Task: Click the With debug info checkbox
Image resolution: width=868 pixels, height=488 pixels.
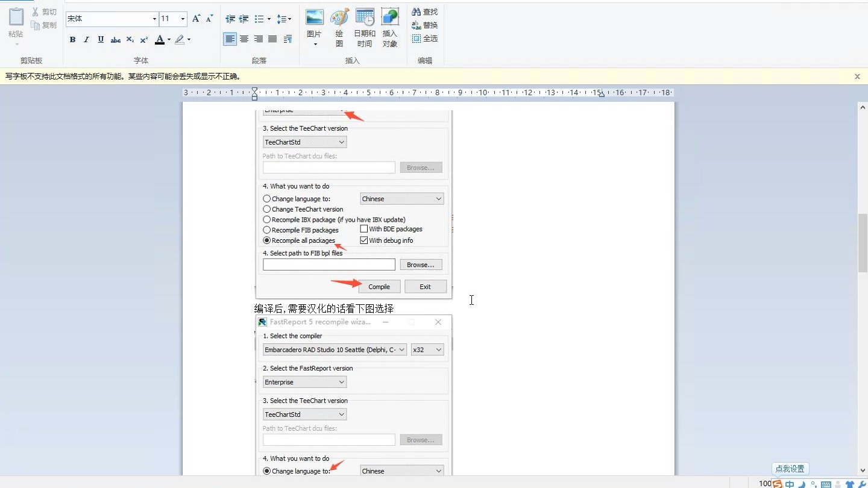Action: click(364, 240)
